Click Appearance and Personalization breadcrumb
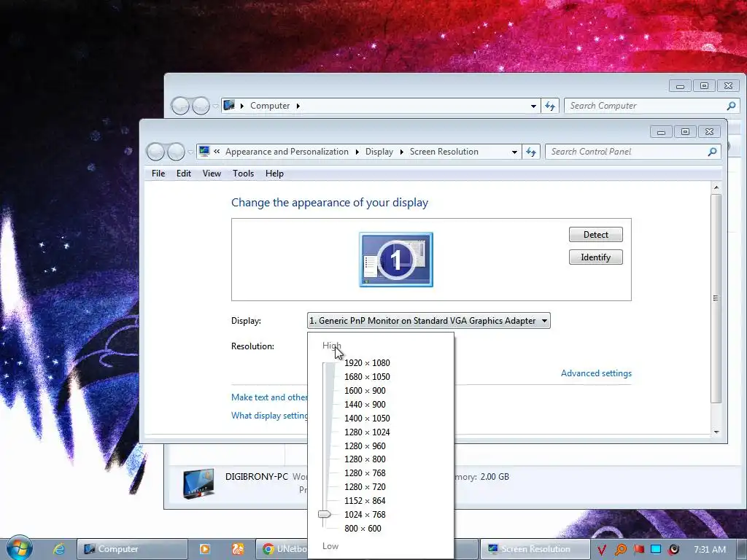 point(287,152)
